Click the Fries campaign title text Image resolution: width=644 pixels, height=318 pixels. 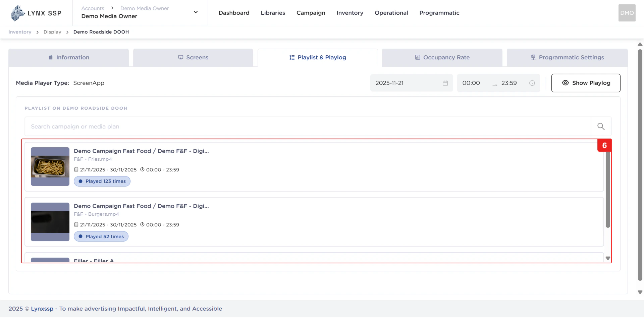pyautogui.click(x=141, y=151)
